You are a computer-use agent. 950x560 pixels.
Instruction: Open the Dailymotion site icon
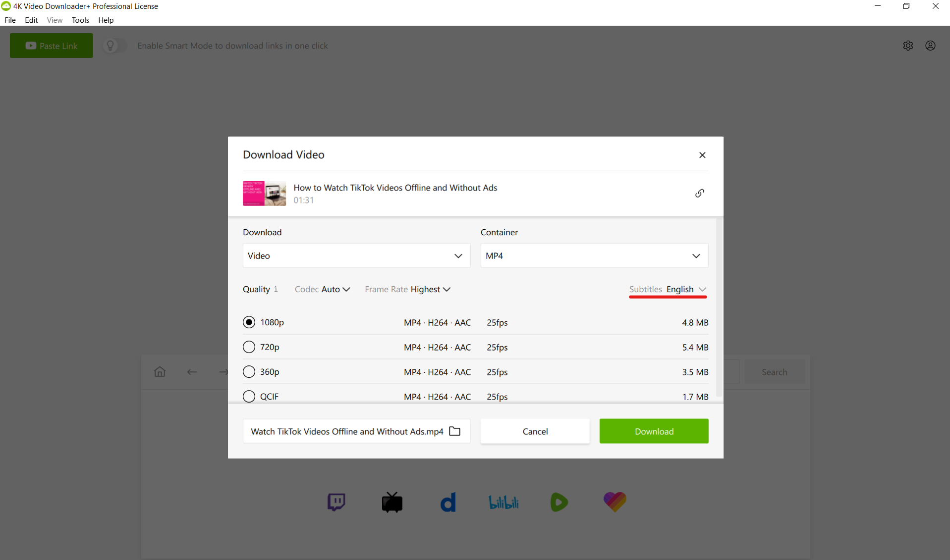[448, 502]
